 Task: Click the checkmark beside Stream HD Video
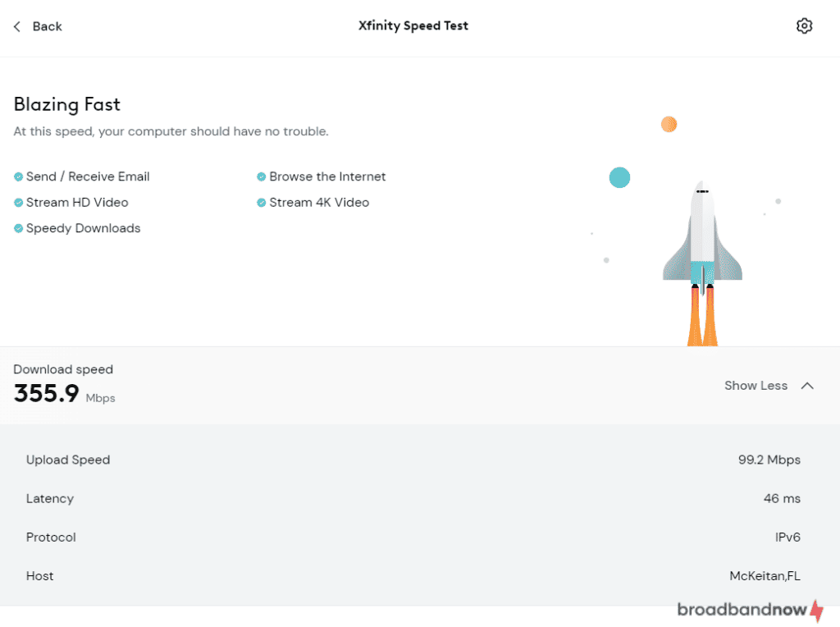17,202
